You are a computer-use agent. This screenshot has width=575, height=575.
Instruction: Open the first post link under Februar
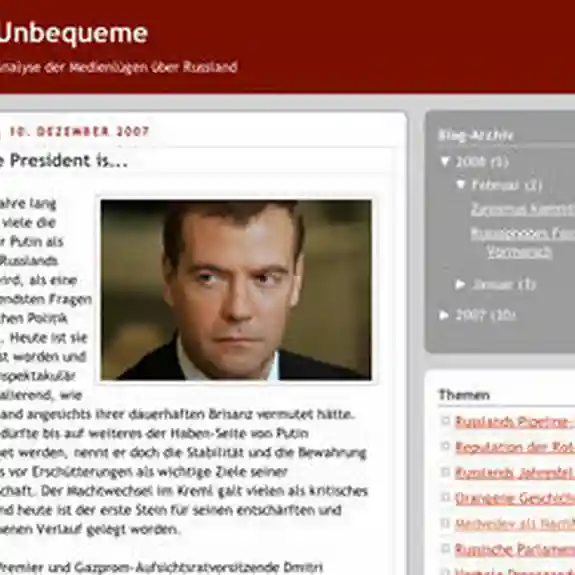click(523, 209)
